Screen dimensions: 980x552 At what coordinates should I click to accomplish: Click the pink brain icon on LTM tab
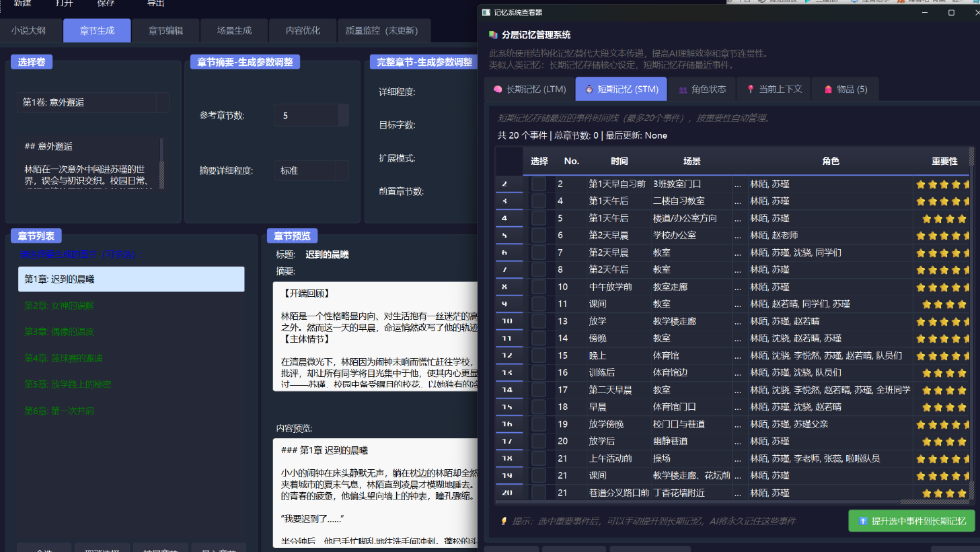point(498,89)
